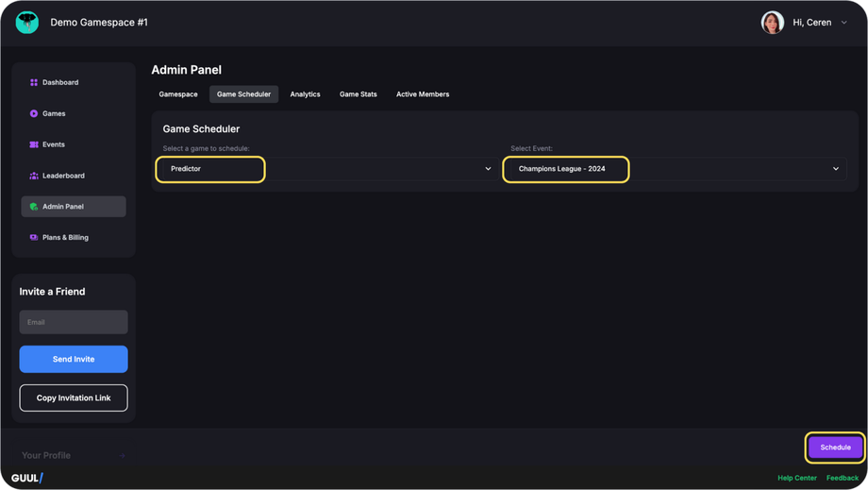
Task: Open the Analytics tab
Action: pos(305,94)
